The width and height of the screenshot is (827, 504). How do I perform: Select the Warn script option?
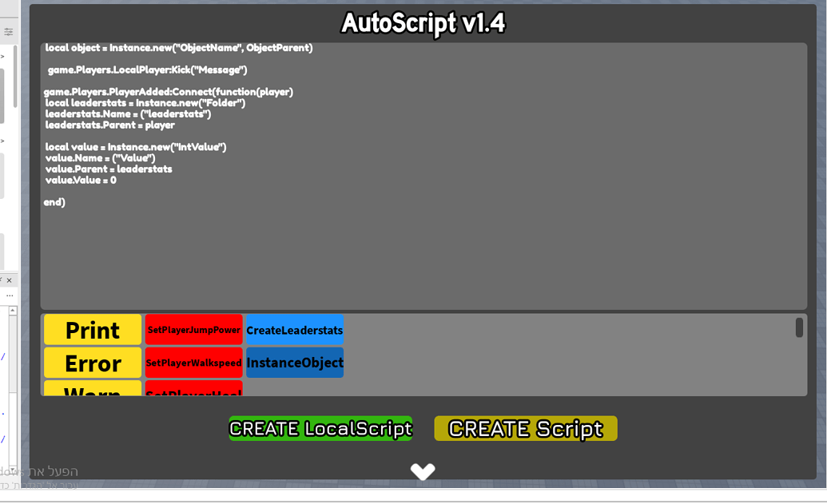[x=92, y=391]
